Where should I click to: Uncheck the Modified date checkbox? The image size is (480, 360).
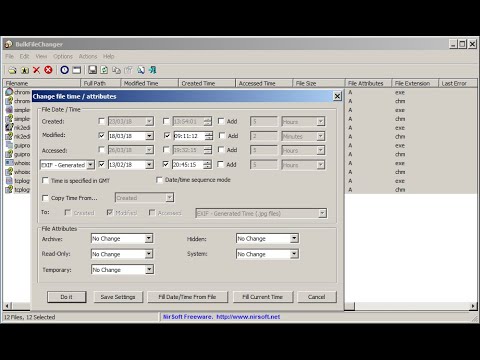click(102, 135)
